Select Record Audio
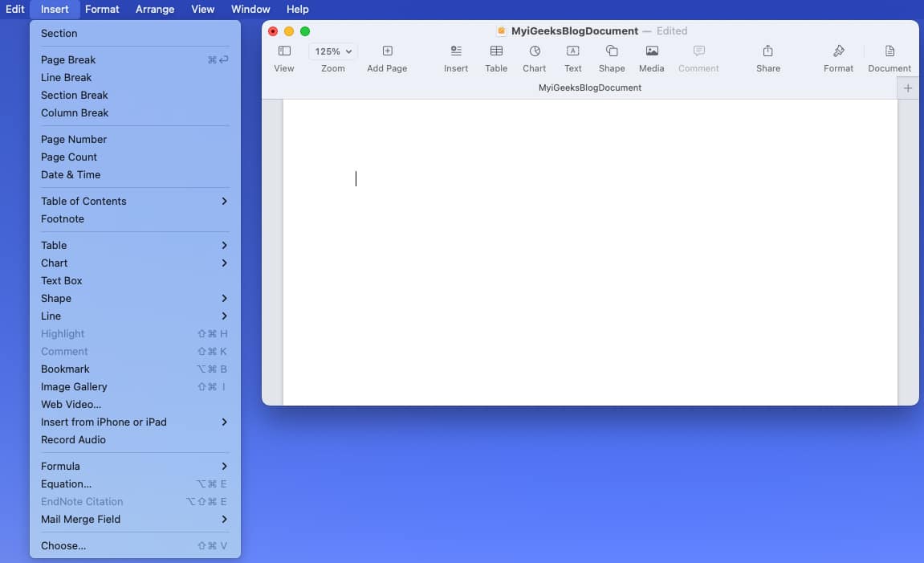 [135, 440]
